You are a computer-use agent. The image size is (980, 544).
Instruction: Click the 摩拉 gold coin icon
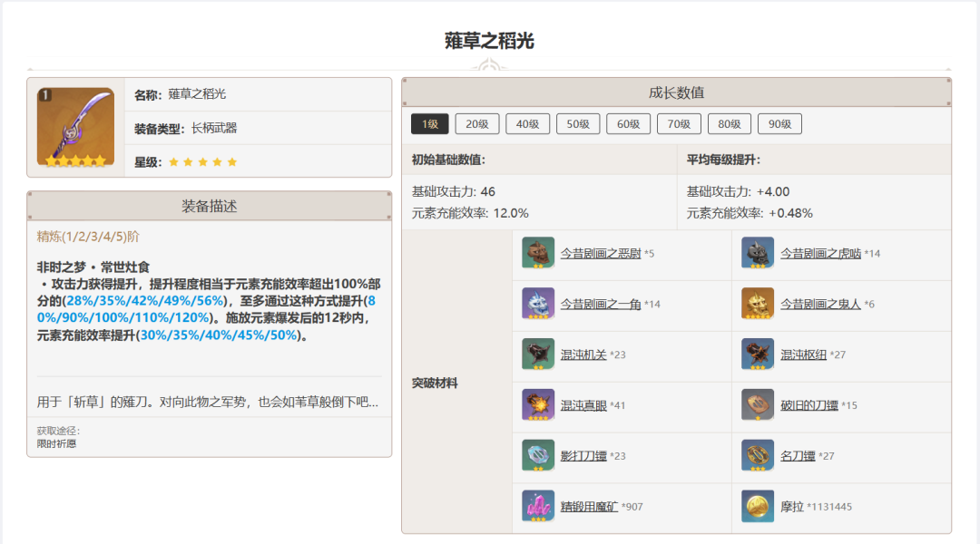[758, 506]
